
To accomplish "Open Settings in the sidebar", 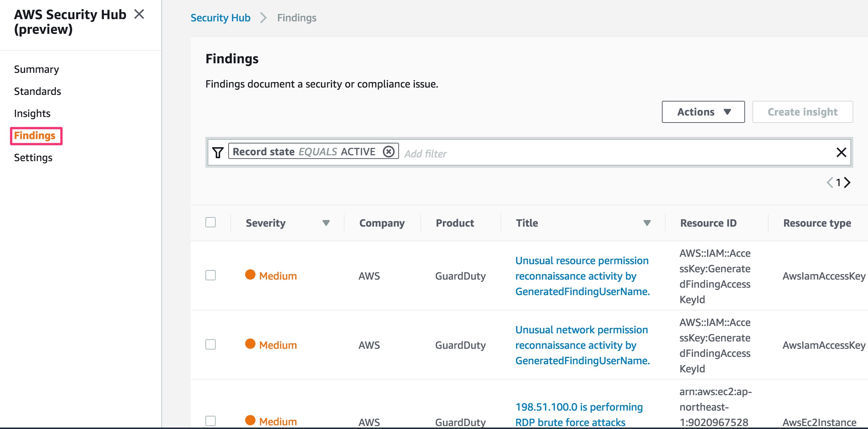I will click(x=33, y=157).
